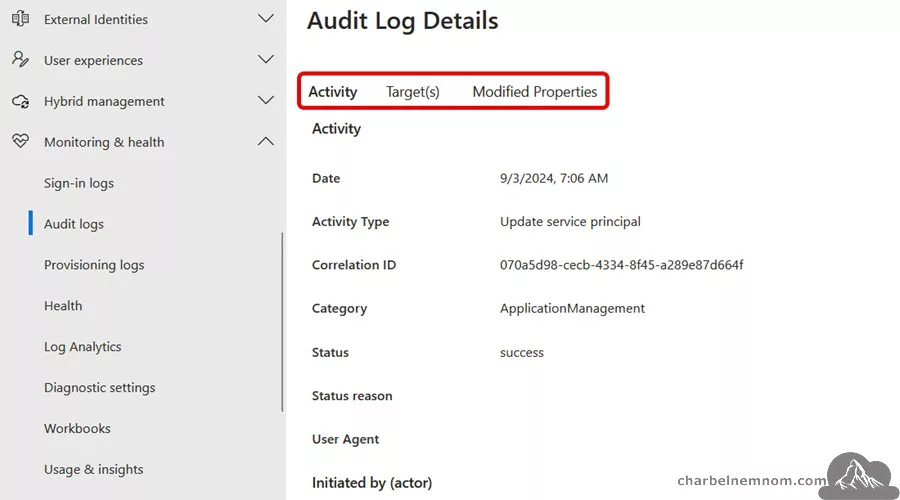Go to Health page

click(63, 306)
